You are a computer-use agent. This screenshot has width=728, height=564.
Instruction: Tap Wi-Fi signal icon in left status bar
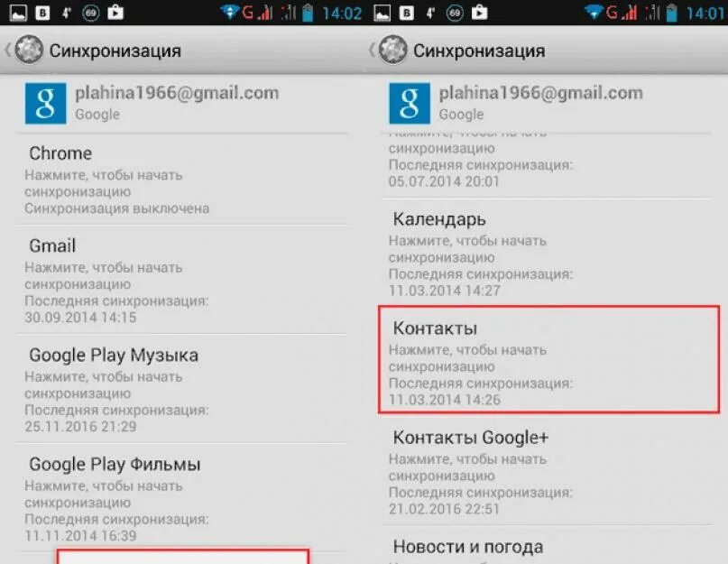230,12
